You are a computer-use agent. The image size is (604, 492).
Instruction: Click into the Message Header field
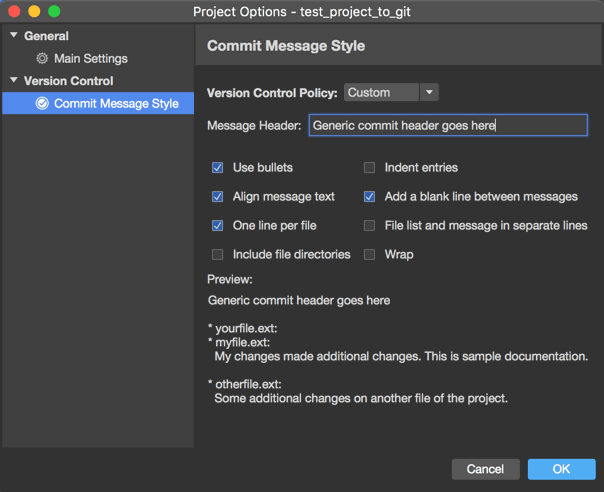pyautogui.click(x=448, y=125)
